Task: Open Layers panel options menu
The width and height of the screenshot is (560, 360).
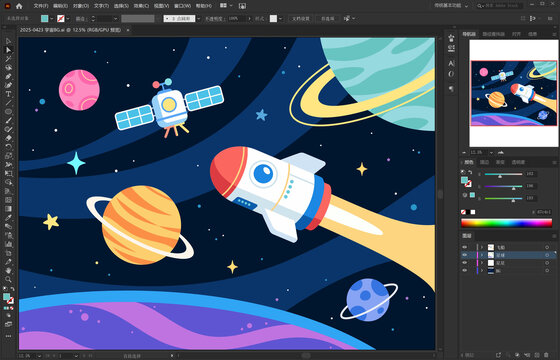Action: tap(554, 236)
